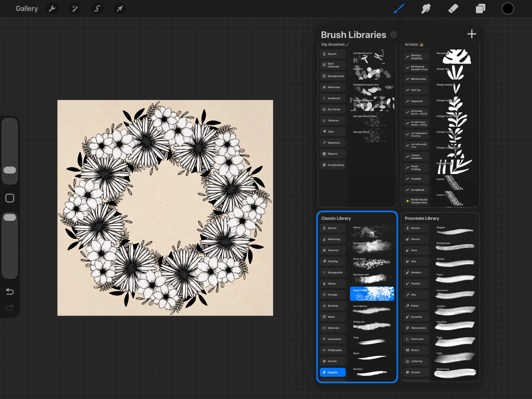Pick the Magpie brush
The height and width of the screenshot is (399, 532).
[455, 231]
